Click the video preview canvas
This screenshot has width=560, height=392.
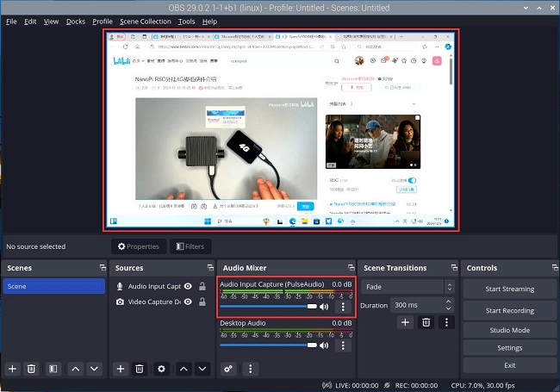(281, 130)
